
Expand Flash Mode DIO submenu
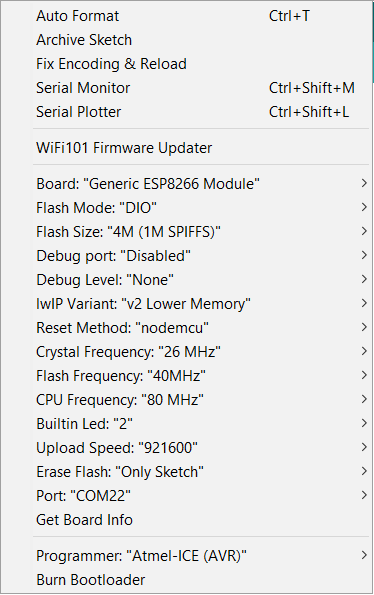[201, 208]
